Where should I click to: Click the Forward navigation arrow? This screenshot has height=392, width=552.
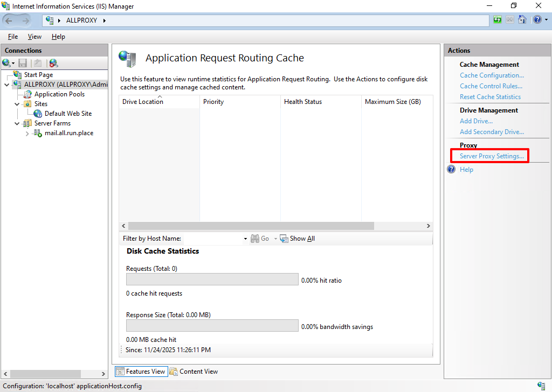tap(26, 20)
